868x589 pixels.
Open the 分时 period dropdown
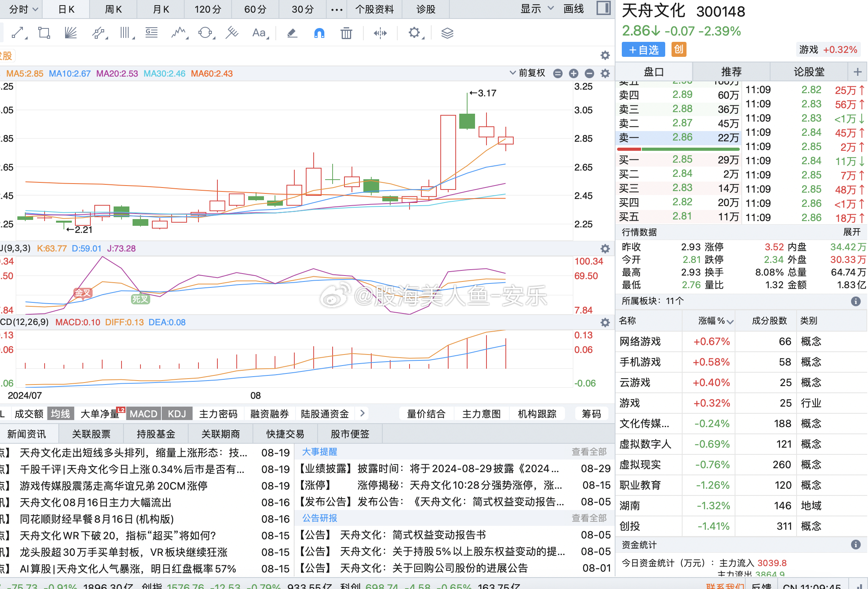pyautogui.click(x=22, y=9)
